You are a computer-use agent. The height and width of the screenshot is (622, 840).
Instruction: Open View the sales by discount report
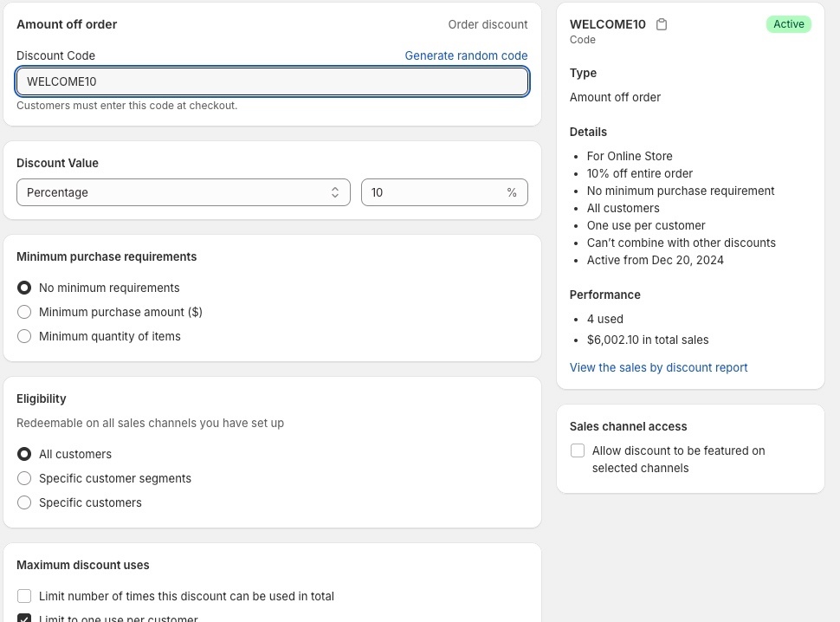coord(658,367)
